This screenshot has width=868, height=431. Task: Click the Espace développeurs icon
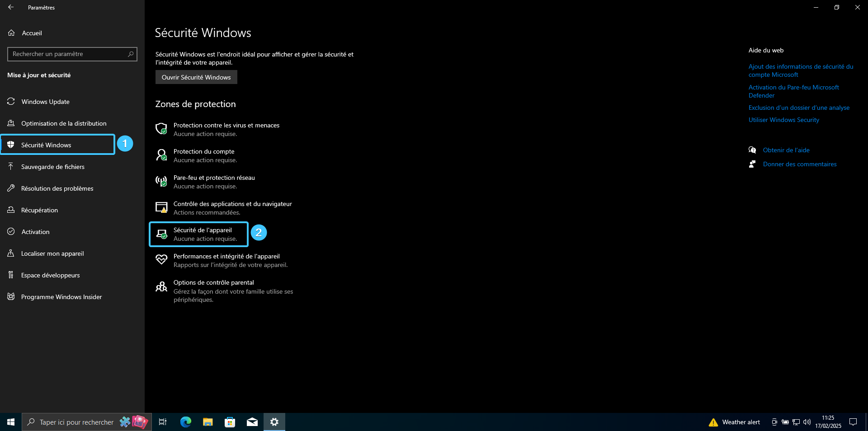11,275
